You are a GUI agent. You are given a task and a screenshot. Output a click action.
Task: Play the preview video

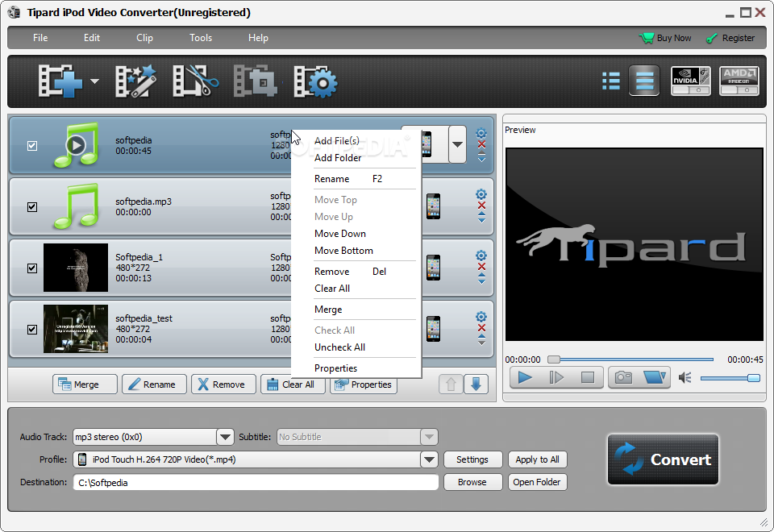(525, 377)
